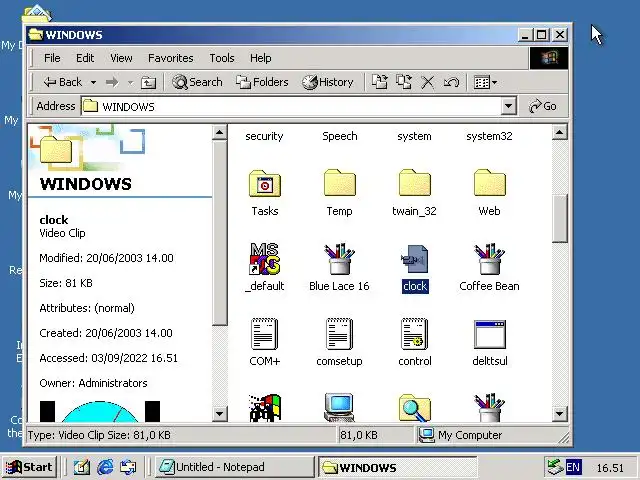Image resolution: width=640 pixels, height=480 pixels.
Task: Click the system32 folder label
Action: pyautogui.click(x=489, y=136)
